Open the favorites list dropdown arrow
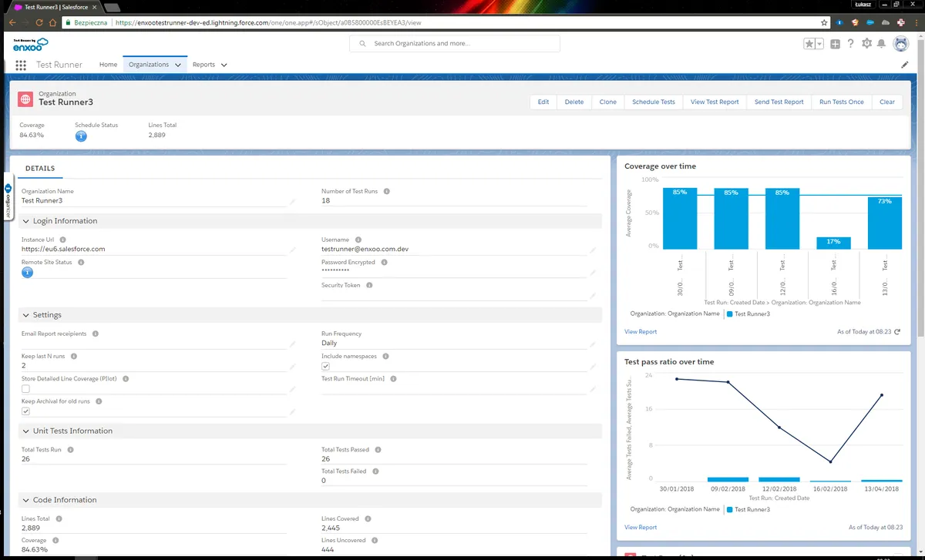Image resolution: width=925 pixels, height=560 pixels. 819,44
